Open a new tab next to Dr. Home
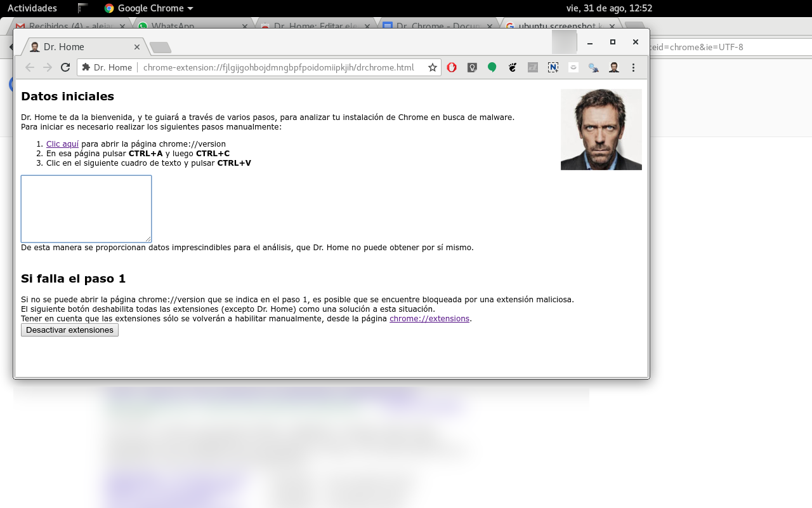 point(160,47)
